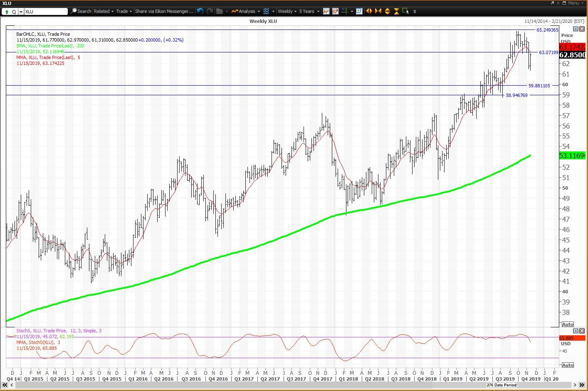Open the Analysis menu
The image size is (588, 391).
pos(245,11)
